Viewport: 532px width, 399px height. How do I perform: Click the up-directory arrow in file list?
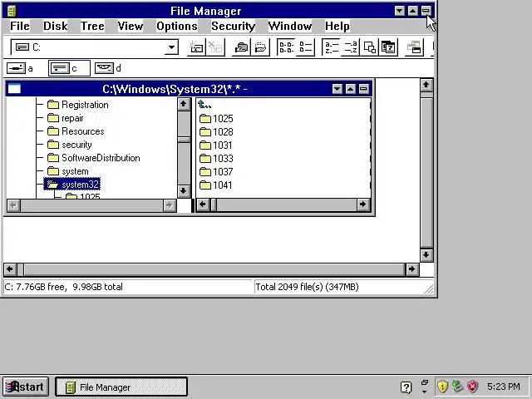[204, 104]
